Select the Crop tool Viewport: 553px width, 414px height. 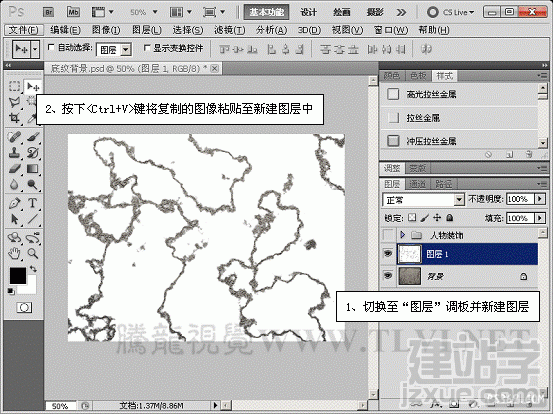(x=14, y=118)
